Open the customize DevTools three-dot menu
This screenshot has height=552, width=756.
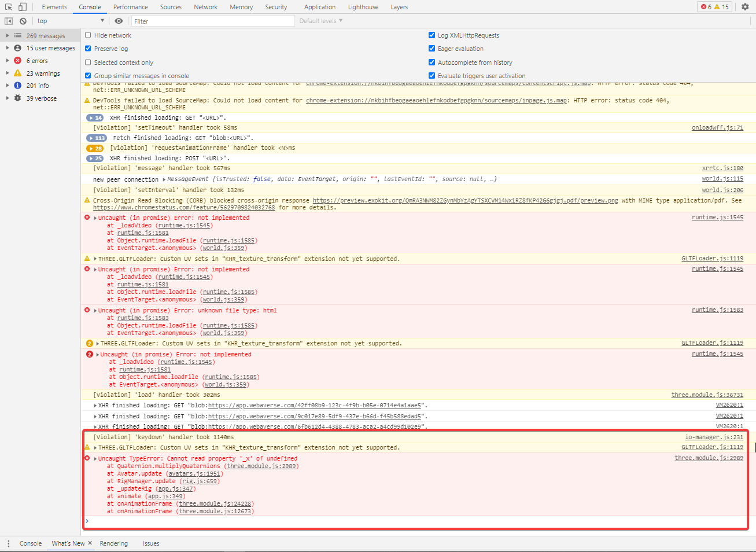8,543
